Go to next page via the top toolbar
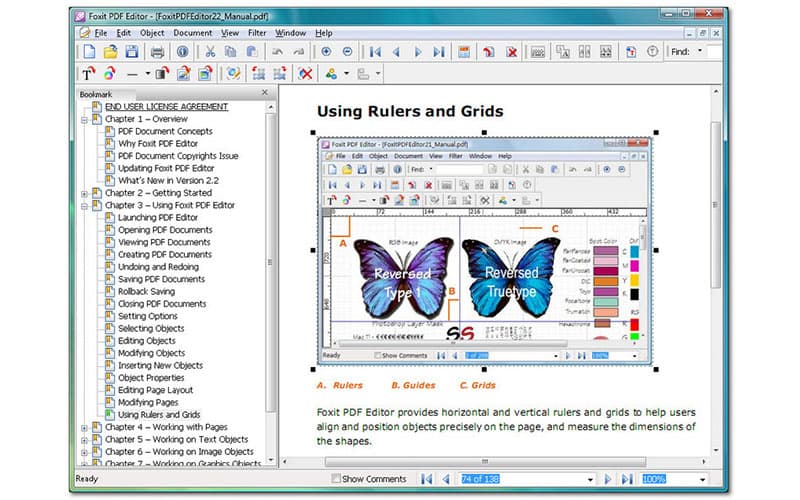This screenshot has height=500, width=800. (x=417, y=52)
